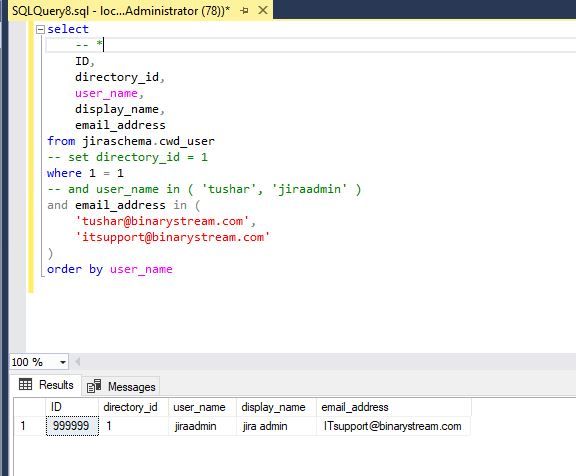Collapse the select statement outline
This screenshot has height=476, width=576.
pyautogui.click(x=40, y=29)
